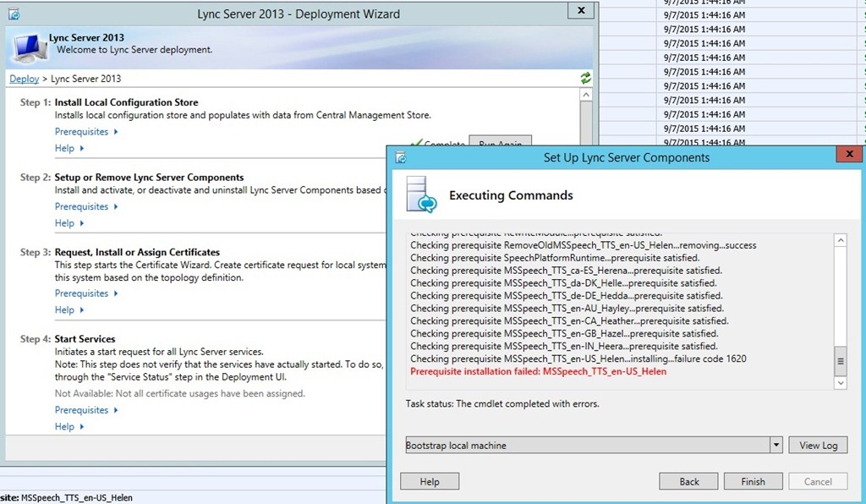Select the MSSpeech_TTS_da-DK_Helle log line
The width and height of the screenshot is (866, 504).
point(563,283)
